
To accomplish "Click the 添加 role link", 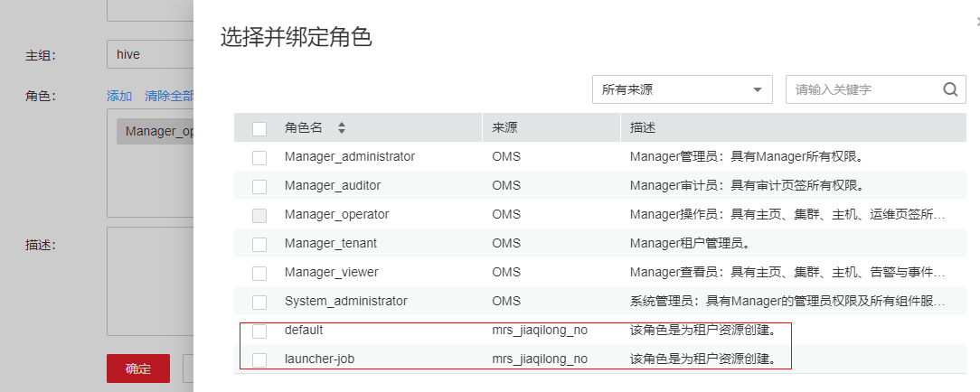I will tap(119, 96).
